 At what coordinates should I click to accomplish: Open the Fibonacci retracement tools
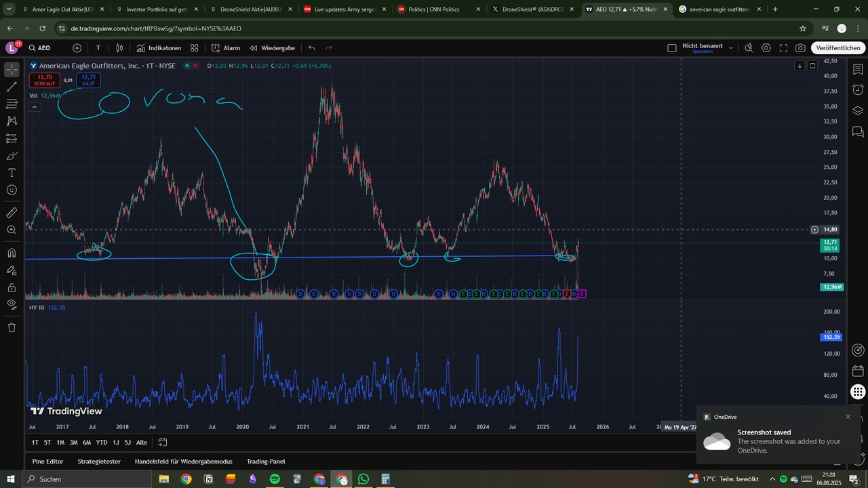click(12, 104)
